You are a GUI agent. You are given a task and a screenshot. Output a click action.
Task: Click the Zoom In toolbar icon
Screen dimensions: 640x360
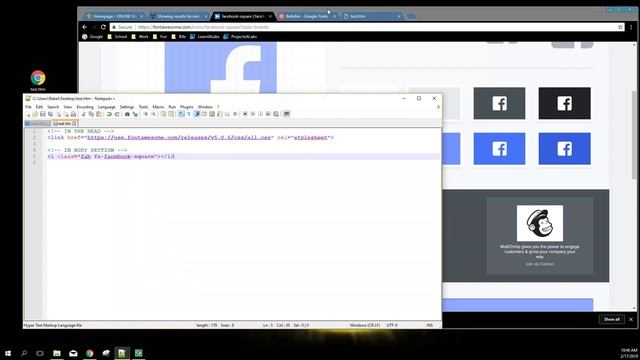click(146, 114)
